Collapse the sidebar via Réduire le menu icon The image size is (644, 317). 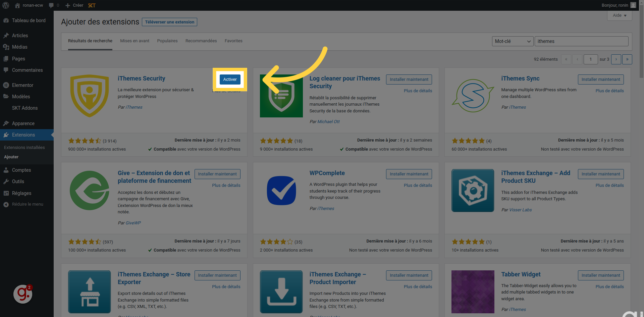click(6, 204)
